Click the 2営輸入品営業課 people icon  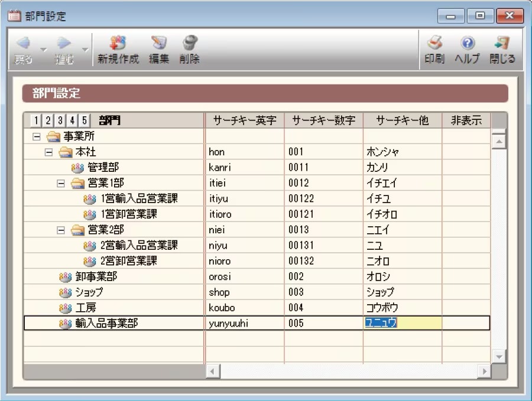[x=90, y=246]
